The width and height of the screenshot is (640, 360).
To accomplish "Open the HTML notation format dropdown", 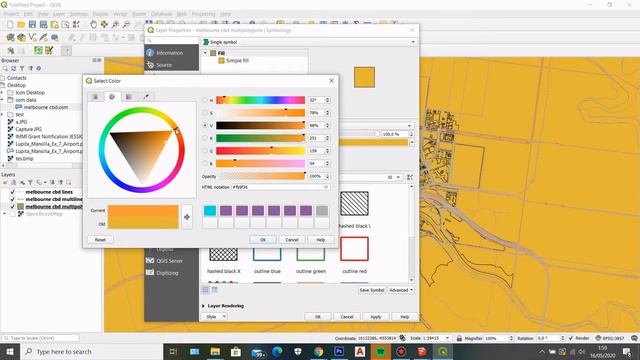I will pyautogui.click(x=326, y=187).
